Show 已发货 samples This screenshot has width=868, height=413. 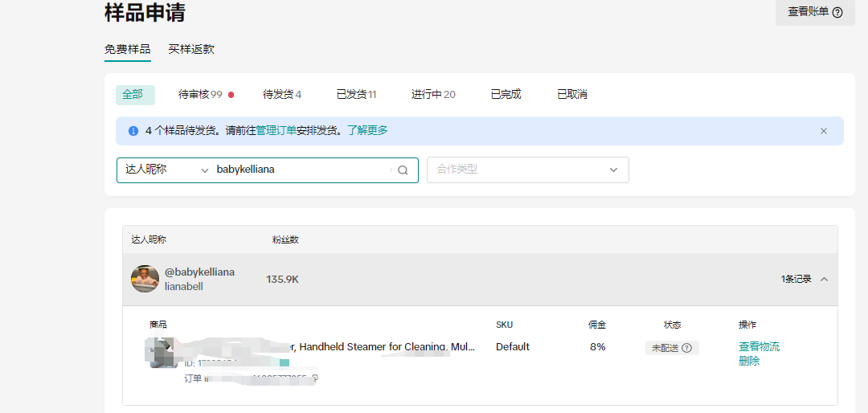pos(356,95)
